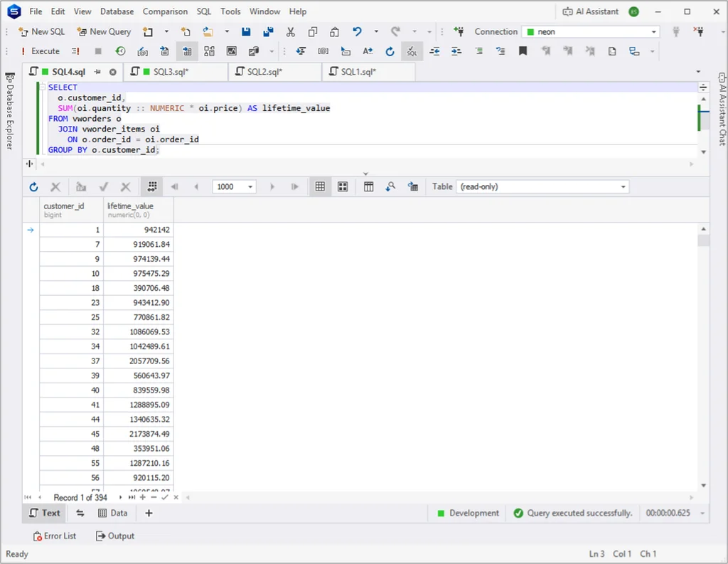
Task: Open the AI Assistant button
Action: pyautogui.click(x=591, y=11)
